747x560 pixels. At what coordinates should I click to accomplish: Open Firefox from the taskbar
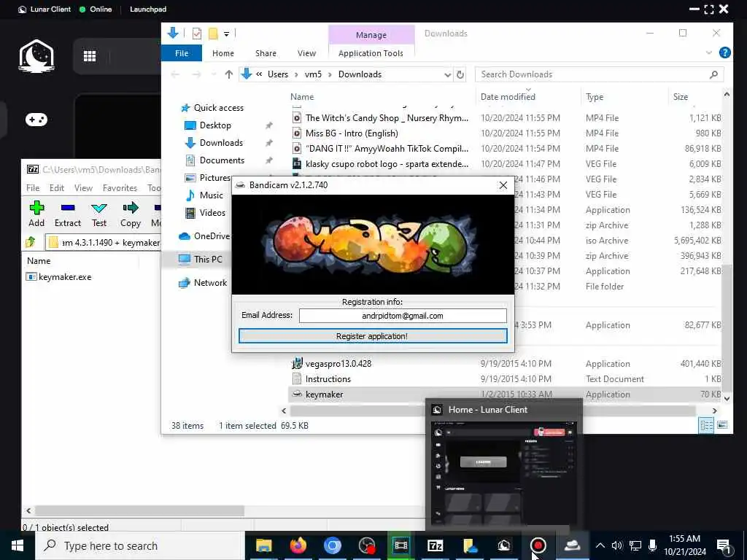coord(298,545)
